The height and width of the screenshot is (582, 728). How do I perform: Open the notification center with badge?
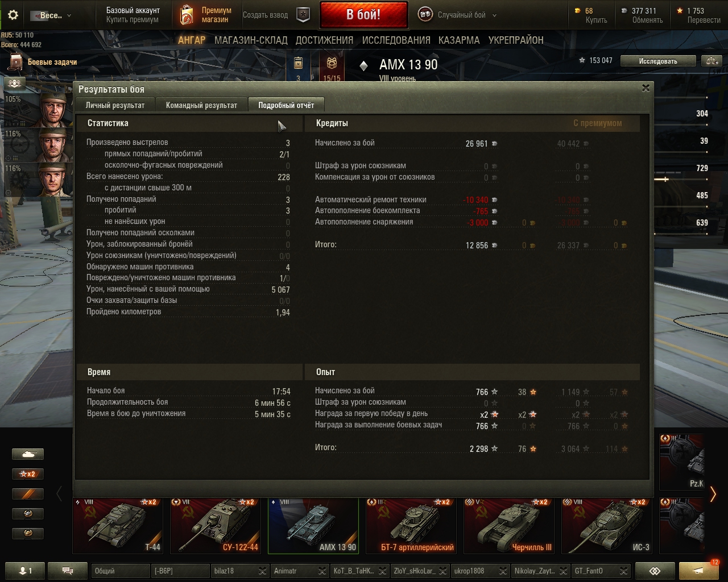[x=700, y=570]
